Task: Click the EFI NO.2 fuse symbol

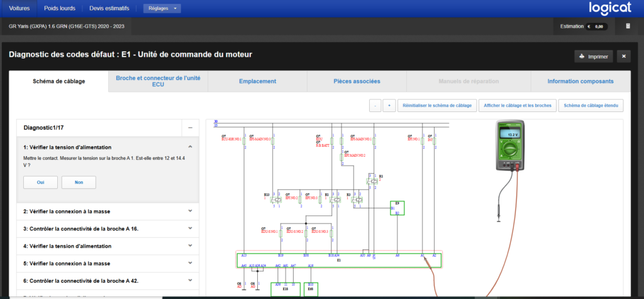Action: (300, 200)
